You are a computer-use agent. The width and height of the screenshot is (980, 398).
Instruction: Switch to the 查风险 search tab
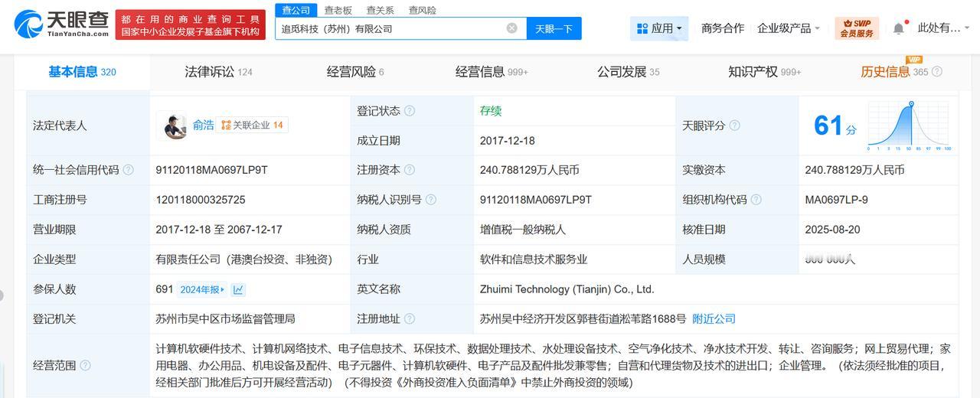click(x=423, y=10)
